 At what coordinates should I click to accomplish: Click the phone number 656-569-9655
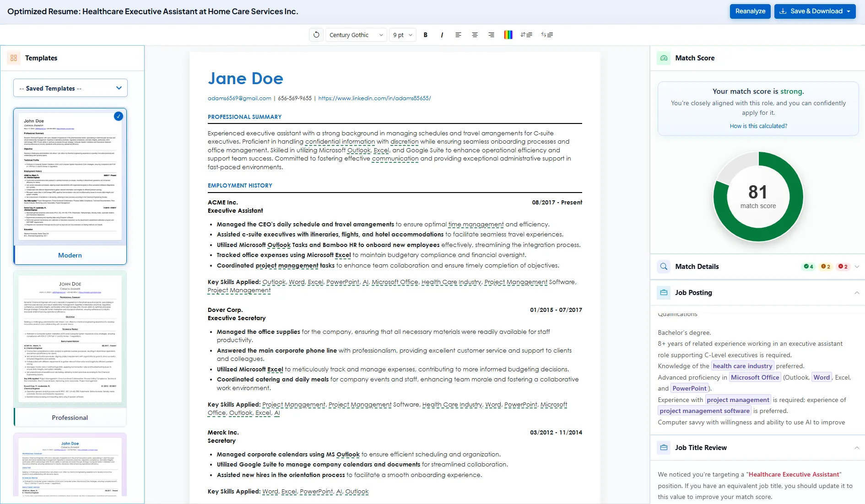coord(295,98)
